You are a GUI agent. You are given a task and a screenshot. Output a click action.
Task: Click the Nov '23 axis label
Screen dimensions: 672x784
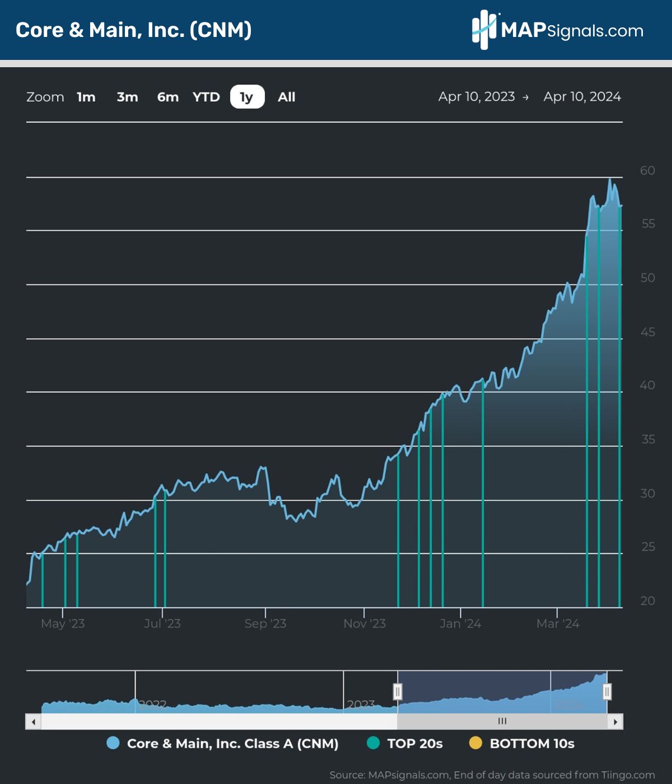pos(365,623)
